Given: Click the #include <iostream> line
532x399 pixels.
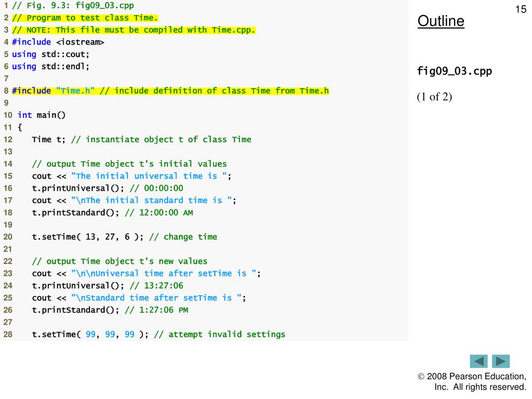Looking at the screenshot, I should click(x=58, y=42).
